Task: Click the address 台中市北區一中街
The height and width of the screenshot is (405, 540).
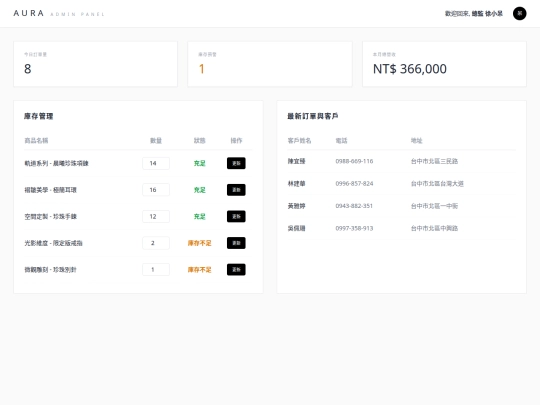Action: [434, 206]
